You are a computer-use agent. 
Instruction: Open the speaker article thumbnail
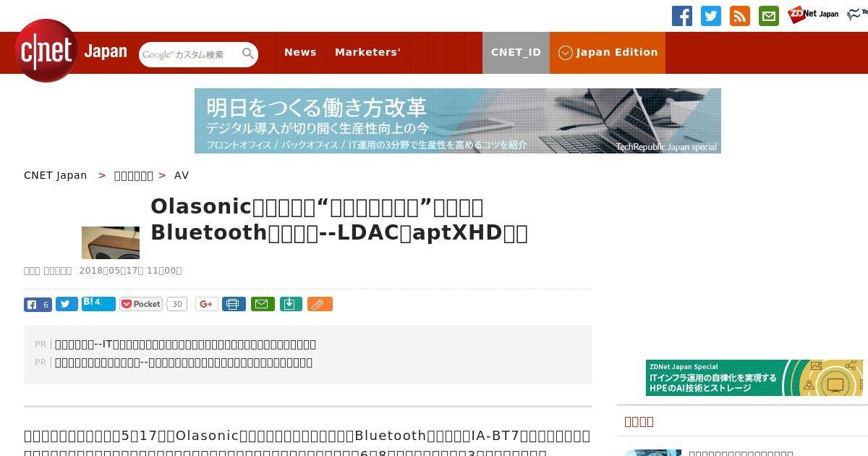click(111, 242)
